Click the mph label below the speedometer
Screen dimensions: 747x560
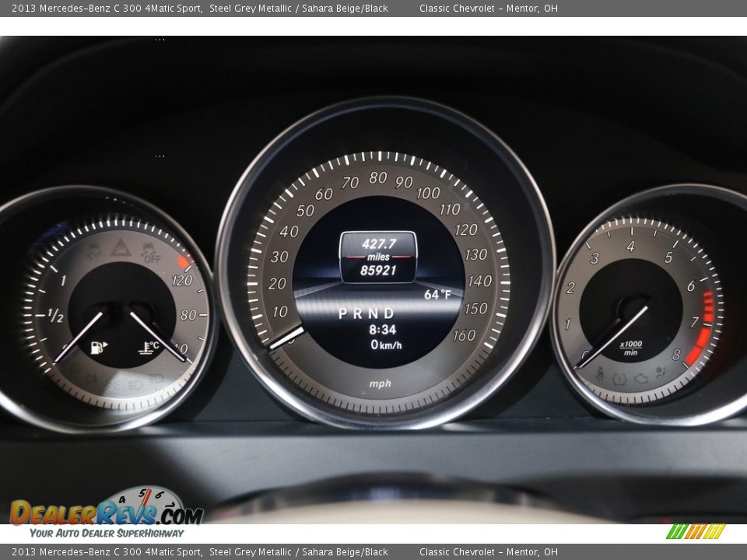click(x=380, y=383)
